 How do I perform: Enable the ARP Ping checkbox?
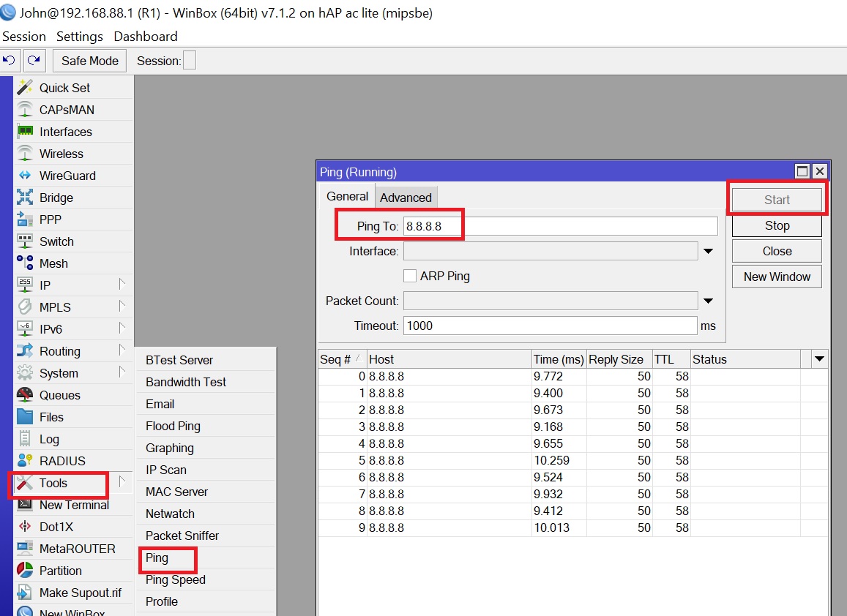coord(410,276)
